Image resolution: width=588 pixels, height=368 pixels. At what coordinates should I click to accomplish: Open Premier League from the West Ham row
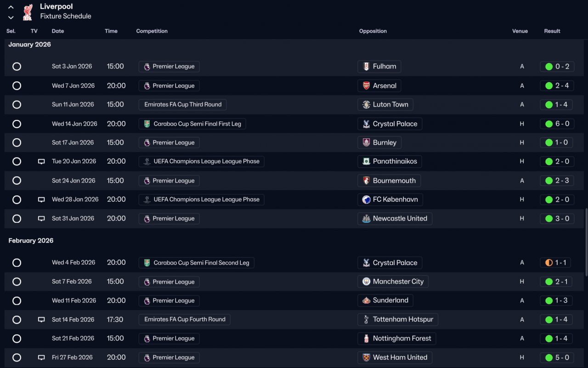[x=169, y=357]
